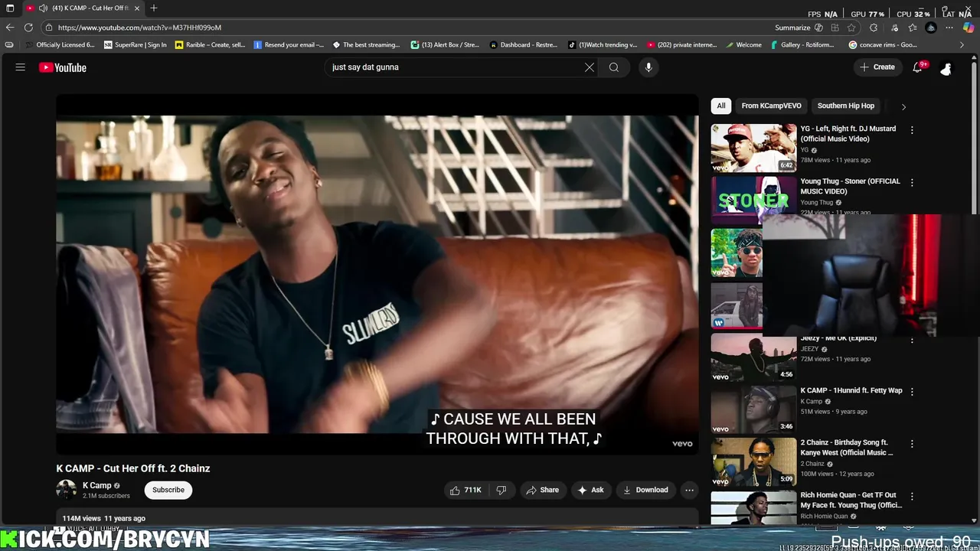Open options menu for Rich Homie Quan video
The height and width of the screenshot is (551, 980).
coord(912,496)
